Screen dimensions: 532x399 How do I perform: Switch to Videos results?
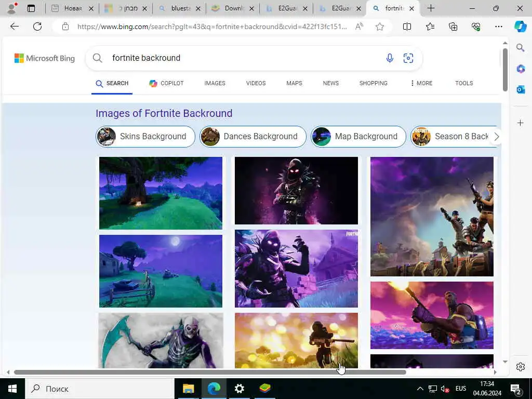point(256,83)
